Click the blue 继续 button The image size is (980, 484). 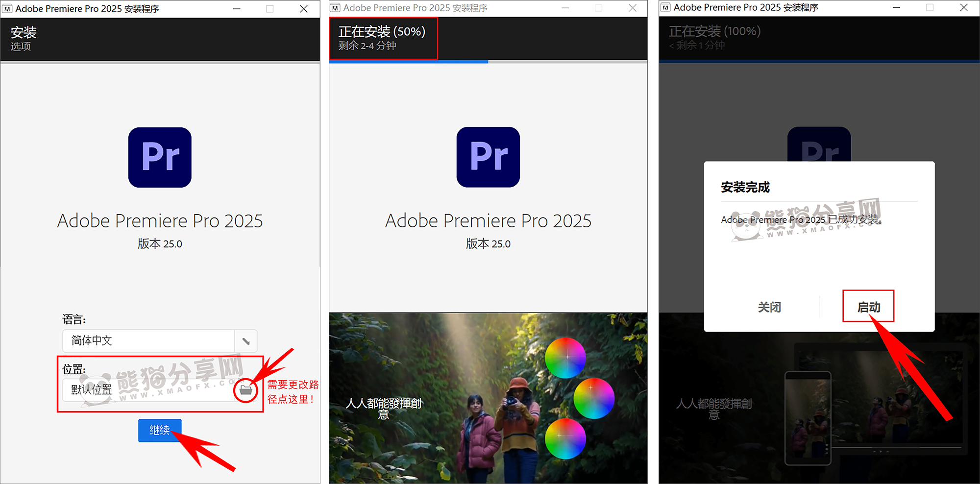[x=160, y=430]
